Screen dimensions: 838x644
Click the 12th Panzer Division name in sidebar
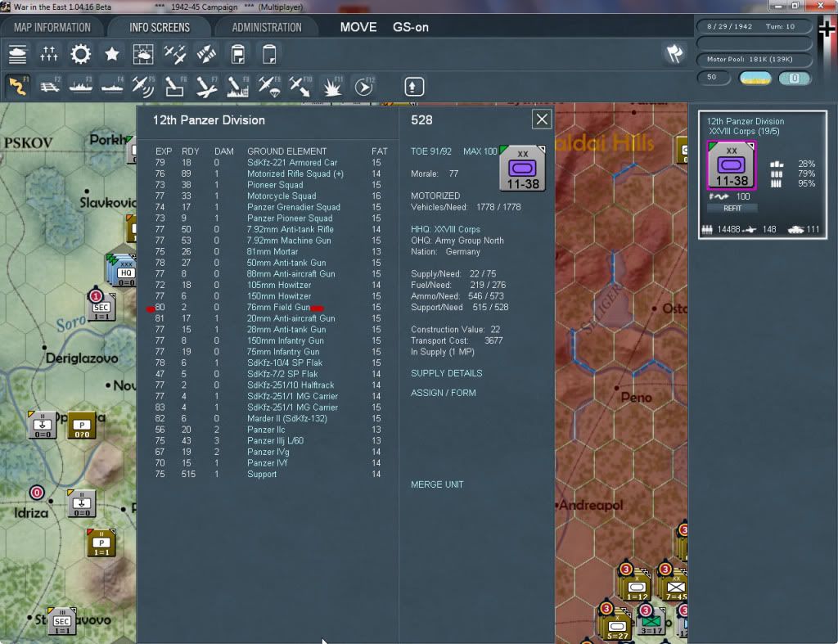(x=745, y=121)
